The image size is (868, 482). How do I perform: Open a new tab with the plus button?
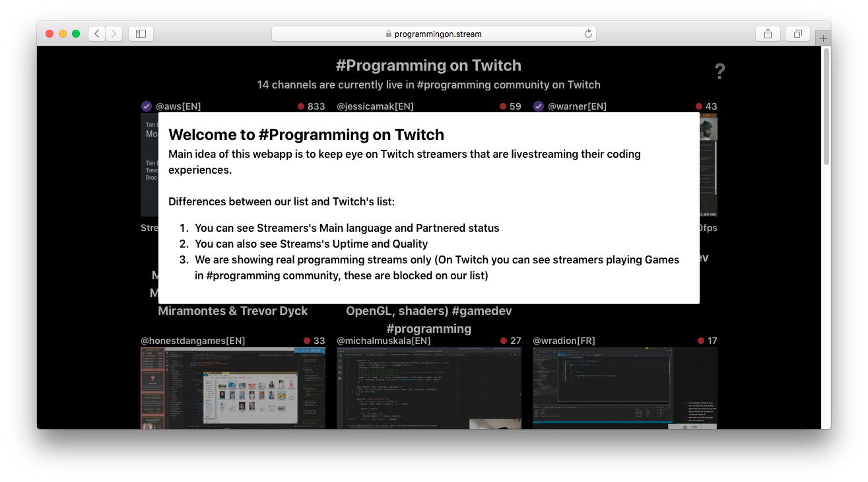coord(823,38)
